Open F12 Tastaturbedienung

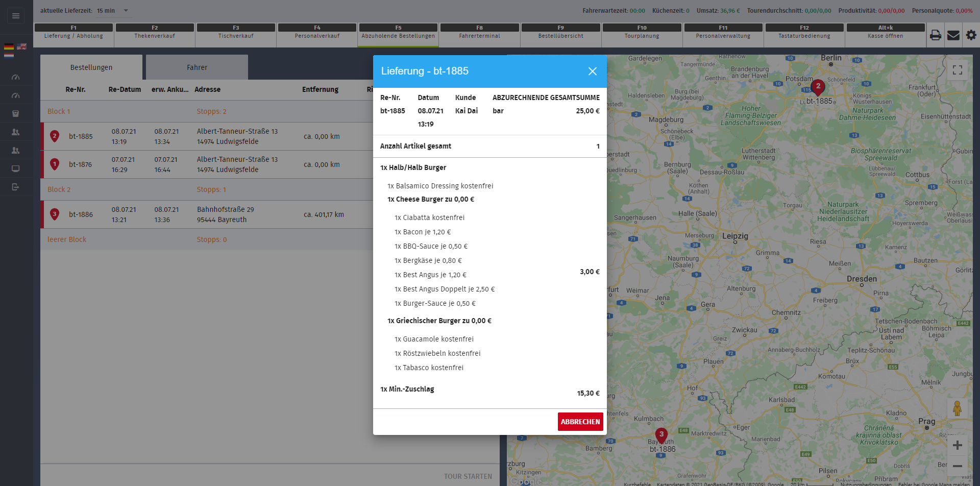click(x=804, y=35)
